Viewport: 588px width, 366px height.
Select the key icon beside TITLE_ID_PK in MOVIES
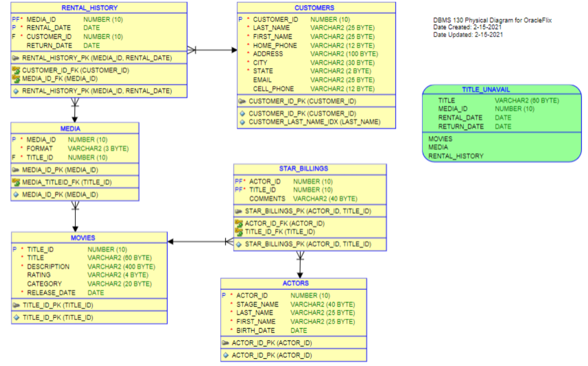coord(16,305)
